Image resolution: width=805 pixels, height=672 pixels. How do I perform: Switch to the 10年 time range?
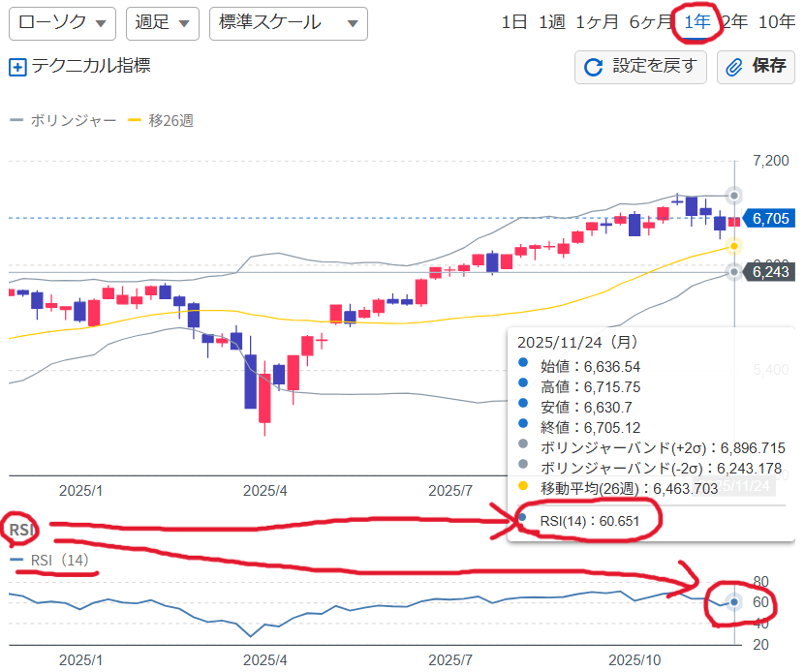point(777,23)
